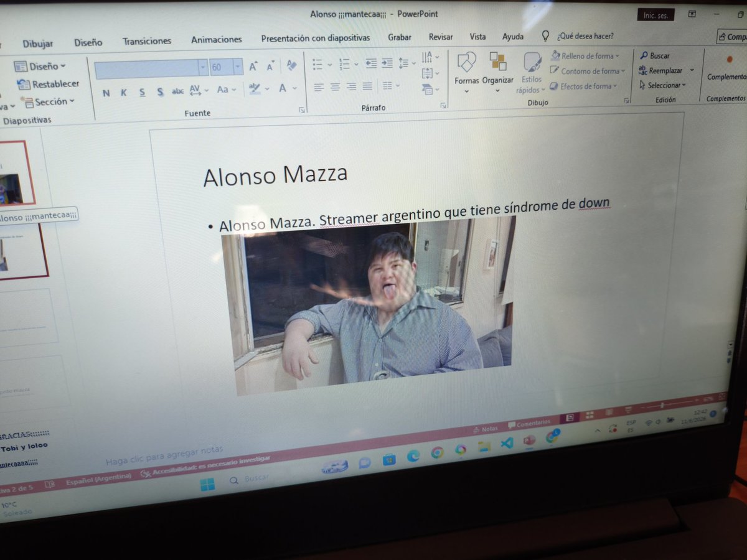Switch to reading view icon
This screenshot has height=560, width=747.
pos(610,411)
